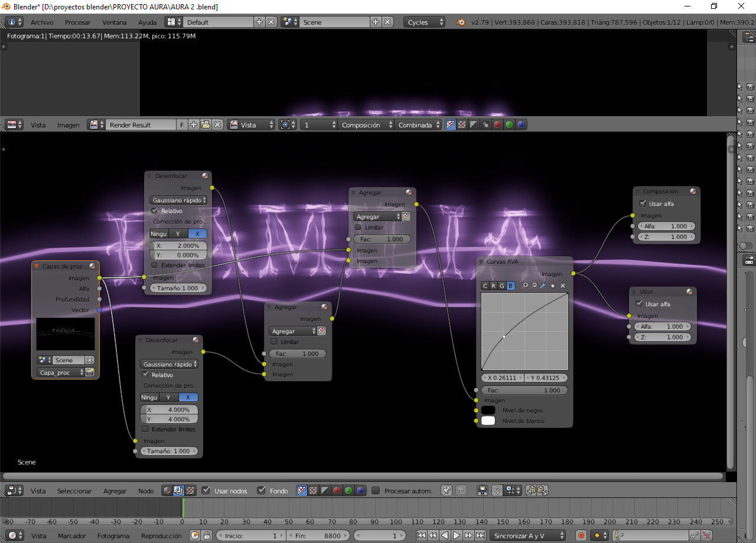Open the Cycles render engine dropdown
Image resolution: width=756 pixels, height=543 pixels.
[x=425, y=22]
